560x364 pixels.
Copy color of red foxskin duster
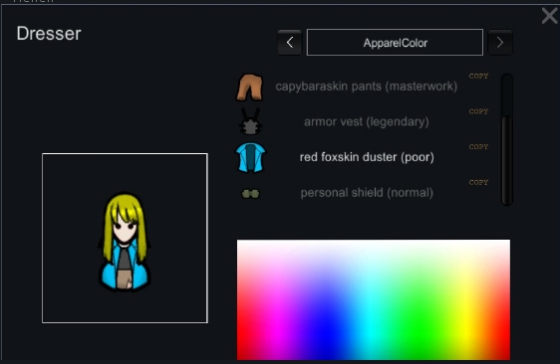pyautogui.click(x=478, y=147)
